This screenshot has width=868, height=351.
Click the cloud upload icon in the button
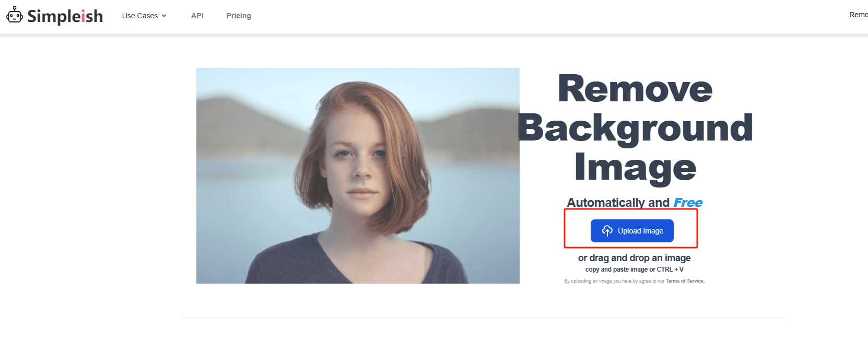coord(607,231)
